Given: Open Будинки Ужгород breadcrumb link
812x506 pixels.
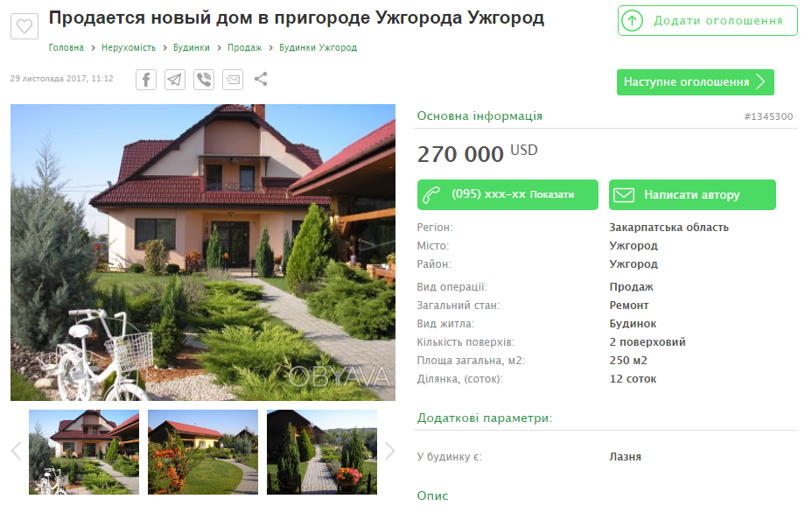Looking at the screenshot, I should [x=318, y=47].
